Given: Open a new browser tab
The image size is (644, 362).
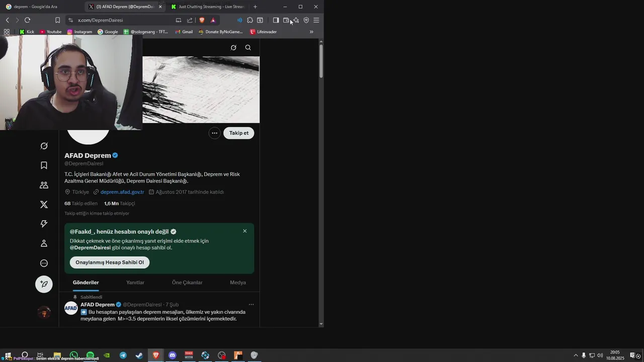Looking at the screenshot, I should tap(255, 7).
